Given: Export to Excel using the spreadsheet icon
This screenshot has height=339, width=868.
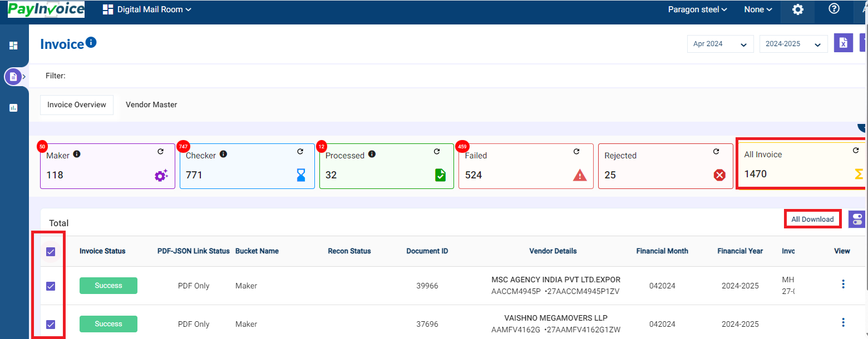Looking at the screenshot, I should 844,43.
